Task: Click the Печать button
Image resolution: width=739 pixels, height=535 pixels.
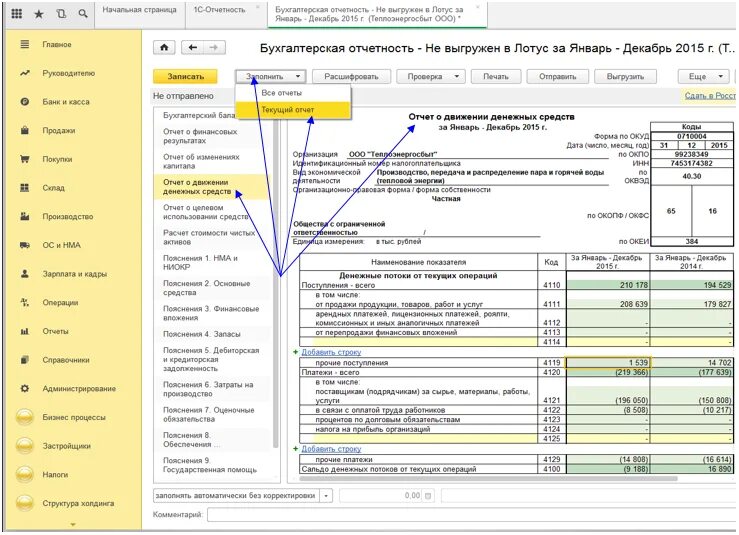Action: pos(496,76)
